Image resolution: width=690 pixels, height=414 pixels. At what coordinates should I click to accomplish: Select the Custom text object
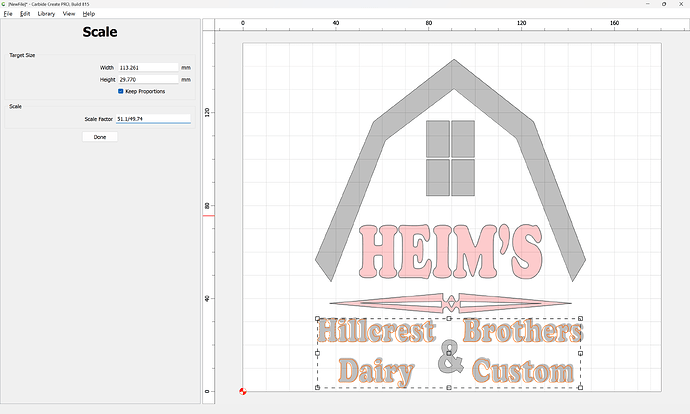click(524, 371)
